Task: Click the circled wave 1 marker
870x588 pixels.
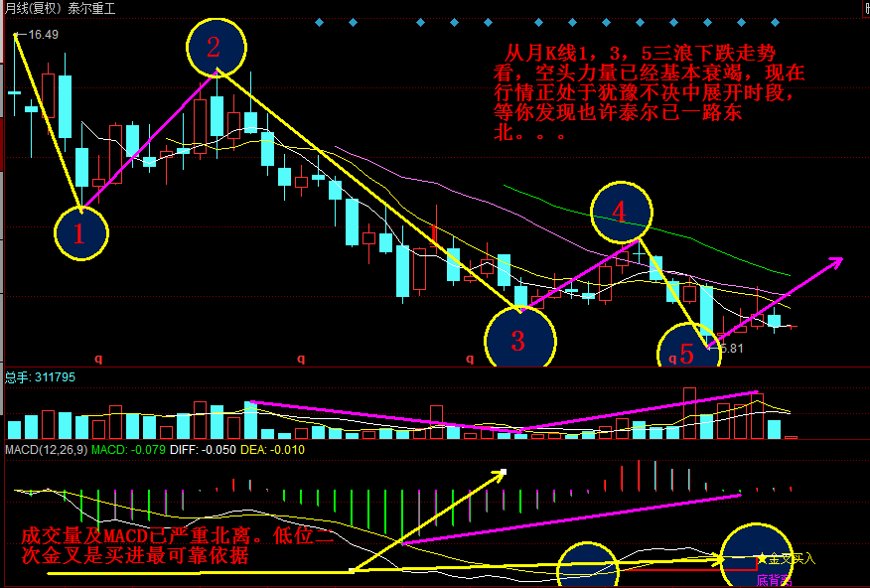Action: [78, 234]
